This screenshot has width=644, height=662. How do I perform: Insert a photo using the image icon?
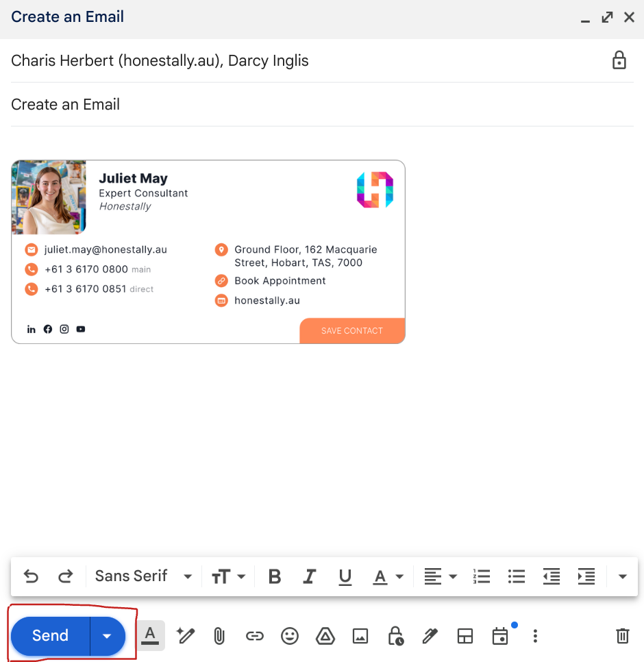(x=360, y=636)
